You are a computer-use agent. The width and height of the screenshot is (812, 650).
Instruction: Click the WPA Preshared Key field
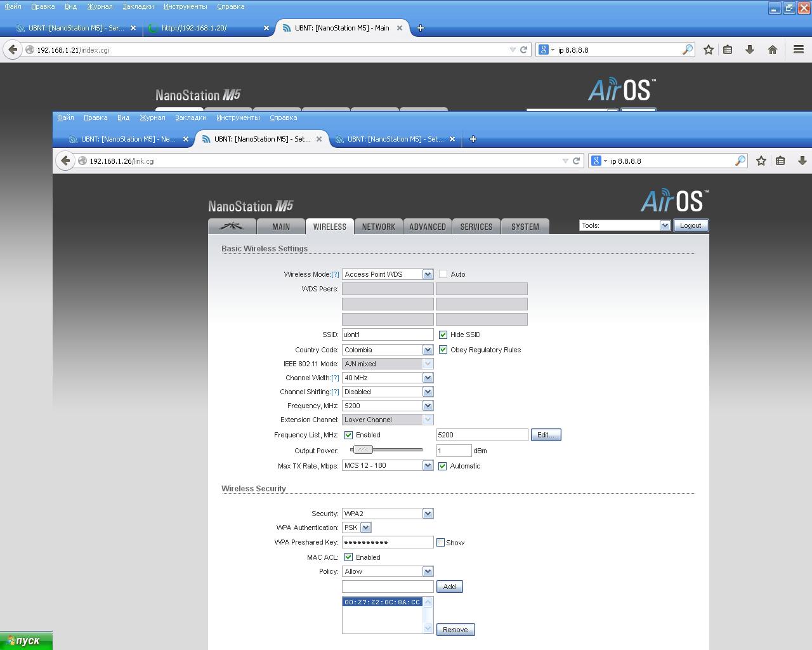388,542
